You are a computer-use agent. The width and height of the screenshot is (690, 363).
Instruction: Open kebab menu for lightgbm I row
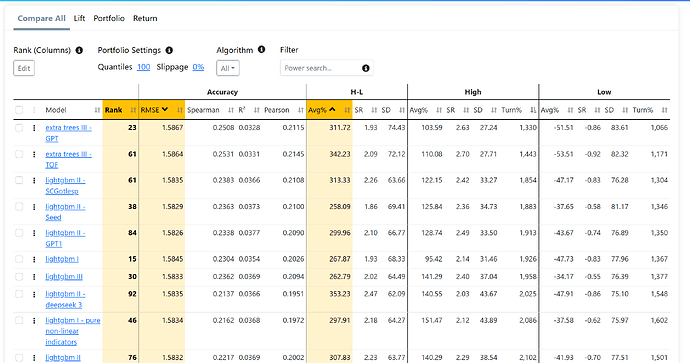[x=34, y=259]
